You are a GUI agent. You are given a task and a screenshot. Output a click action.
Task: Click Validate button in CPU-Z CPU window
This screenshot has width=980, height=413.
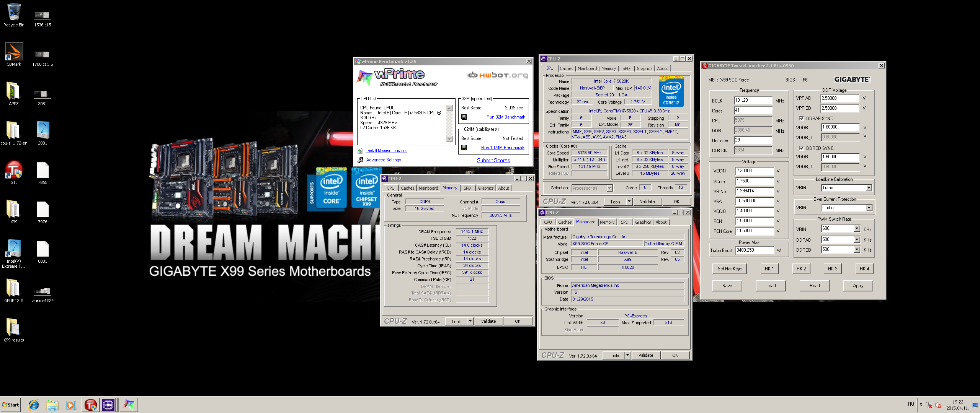(647, 202)
